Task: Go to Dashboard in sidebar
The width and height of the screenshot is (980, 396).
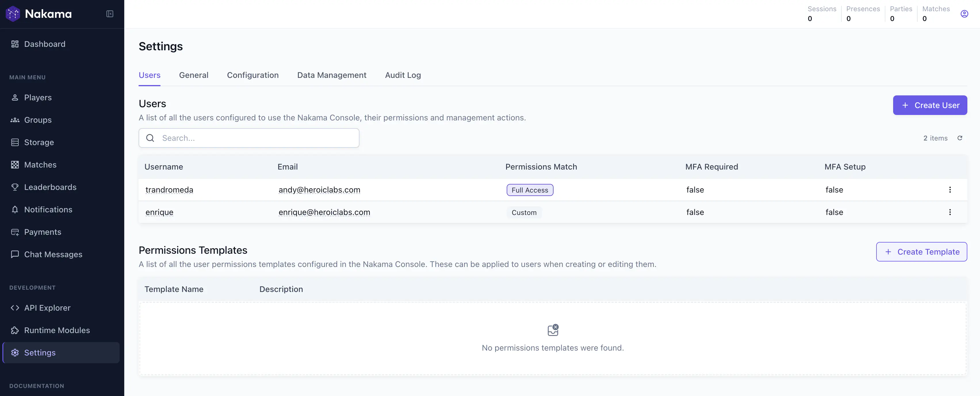Action: click(61, 44)
